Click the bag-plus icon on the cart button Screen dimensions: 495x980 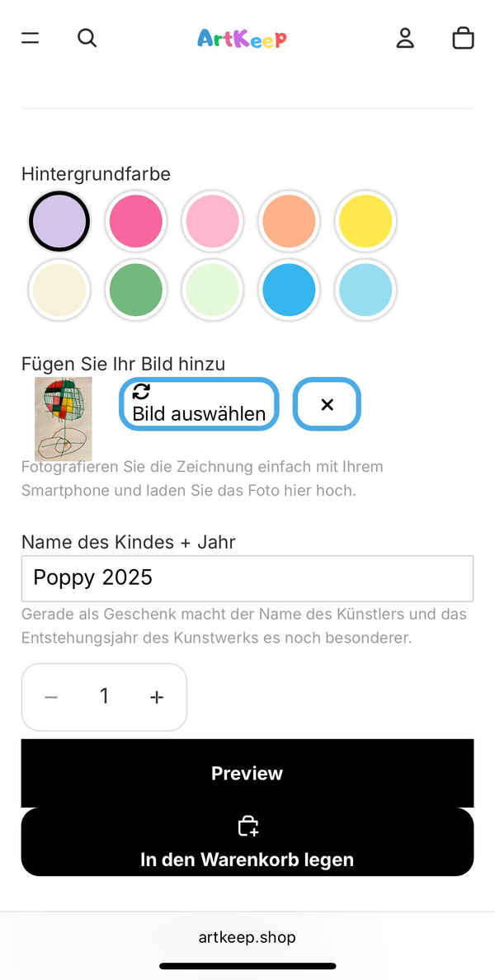click(247, 825)
